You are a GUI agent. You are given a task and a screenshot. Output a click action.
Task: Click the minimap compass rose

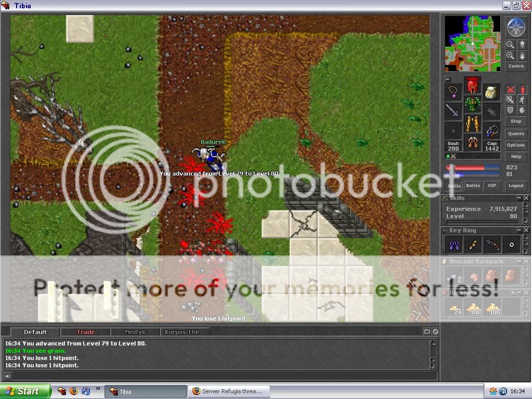point(516,27)
